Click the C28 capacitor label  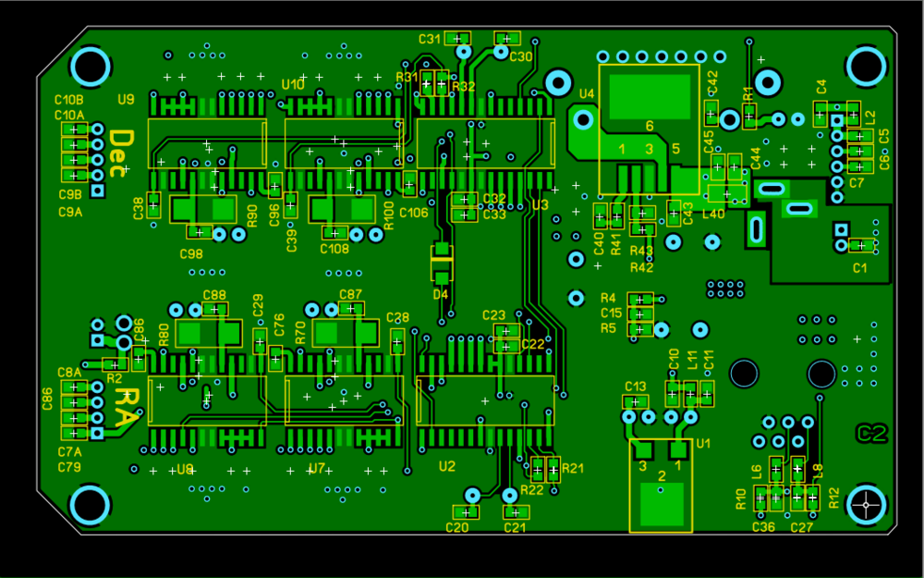coord(397,317)
